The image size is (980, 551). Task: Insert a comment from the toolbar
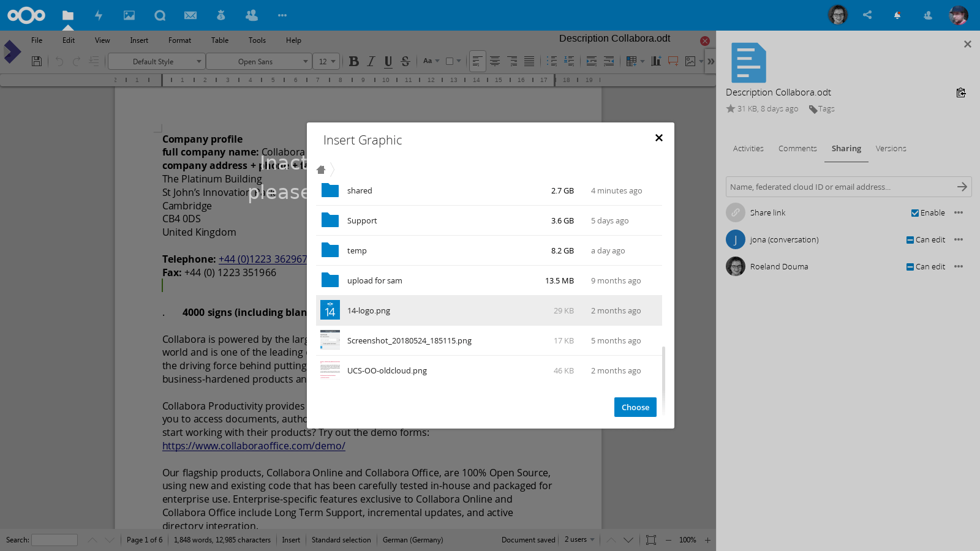coord(673,61)
